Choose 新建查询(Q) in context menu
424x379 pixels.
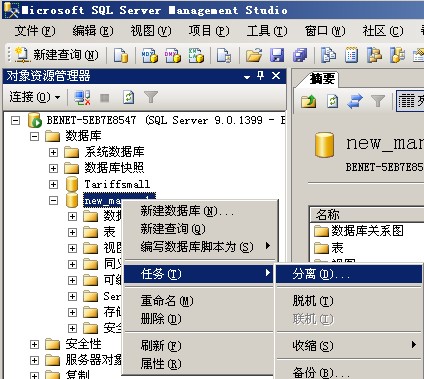[x=199, y=229]
